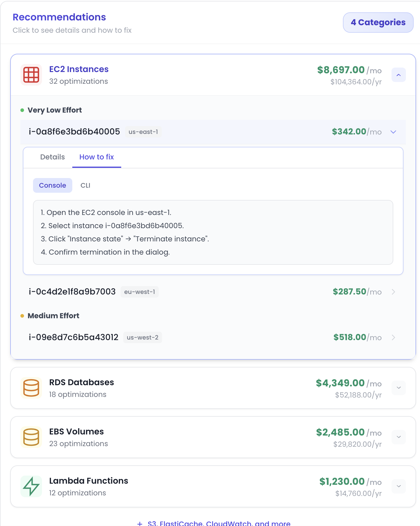Click the 4 Categories button
This screenshot has width=420, height=526.
378,23
